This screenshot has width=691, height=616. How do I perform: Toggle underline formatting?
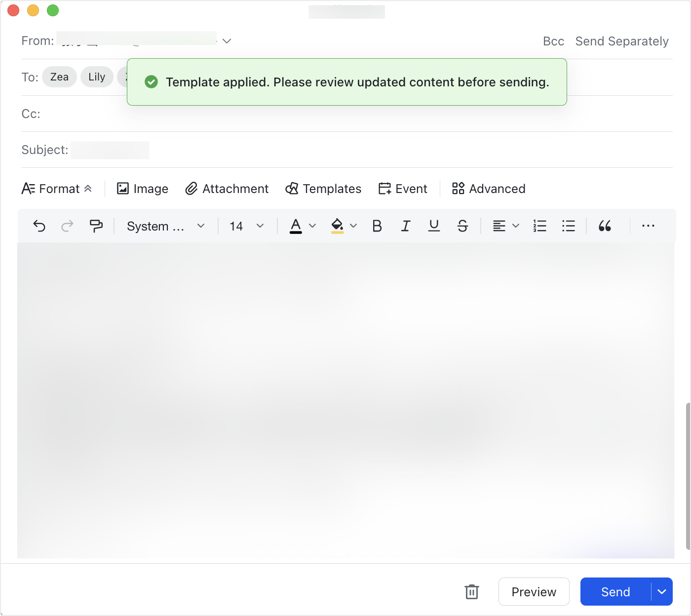pyautogui.click(x=434, y=226)
